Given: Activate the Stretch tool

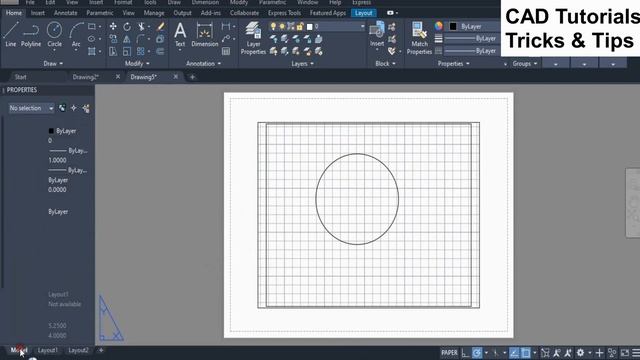Looking at the screenshot, I should click(x=113, y=51).
